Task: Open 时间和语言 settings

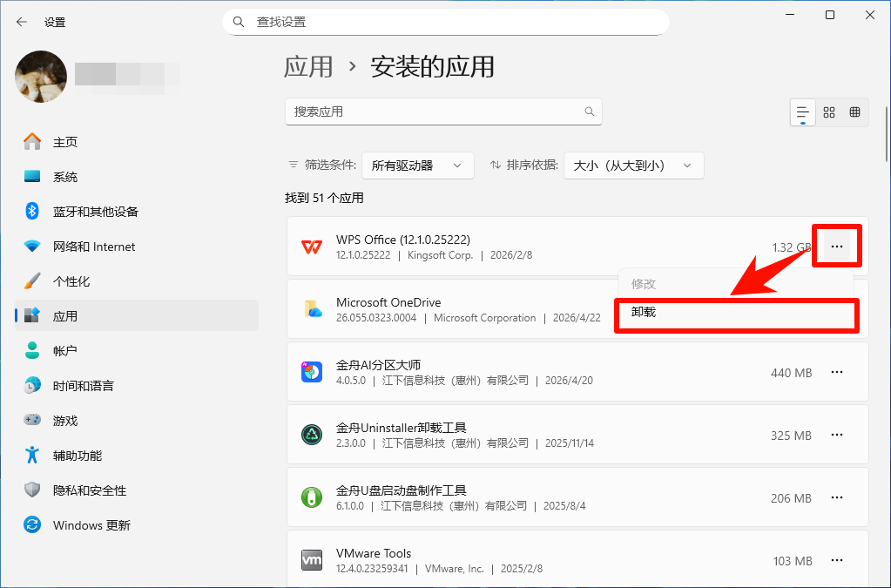Action: 137,386
